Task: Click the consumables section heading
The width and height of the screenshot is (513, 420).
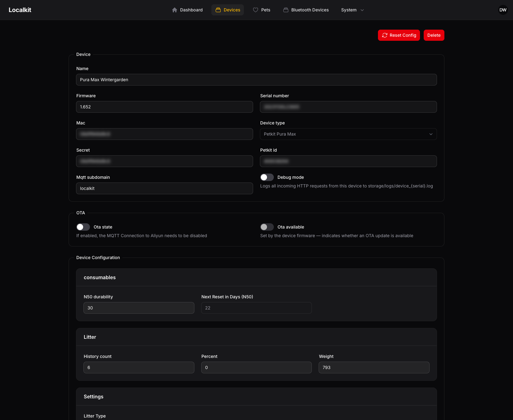Action: click(100, 277)
